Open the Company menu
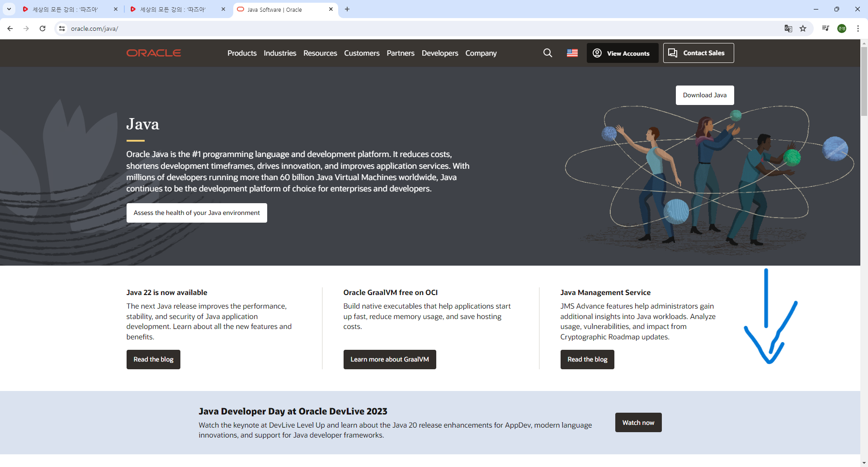This screenshot has width=868, height=467. 481,53
